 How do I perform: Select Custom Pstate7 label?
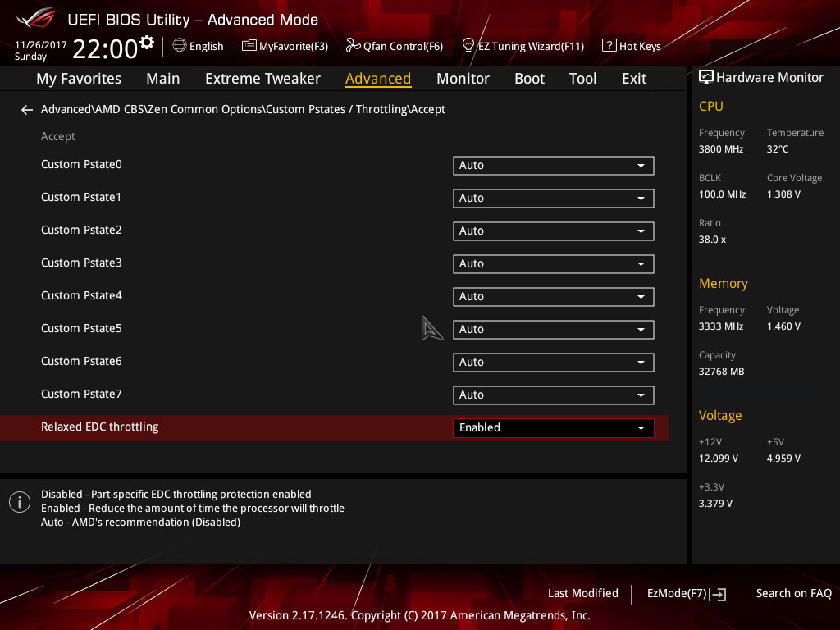(81, 395)
